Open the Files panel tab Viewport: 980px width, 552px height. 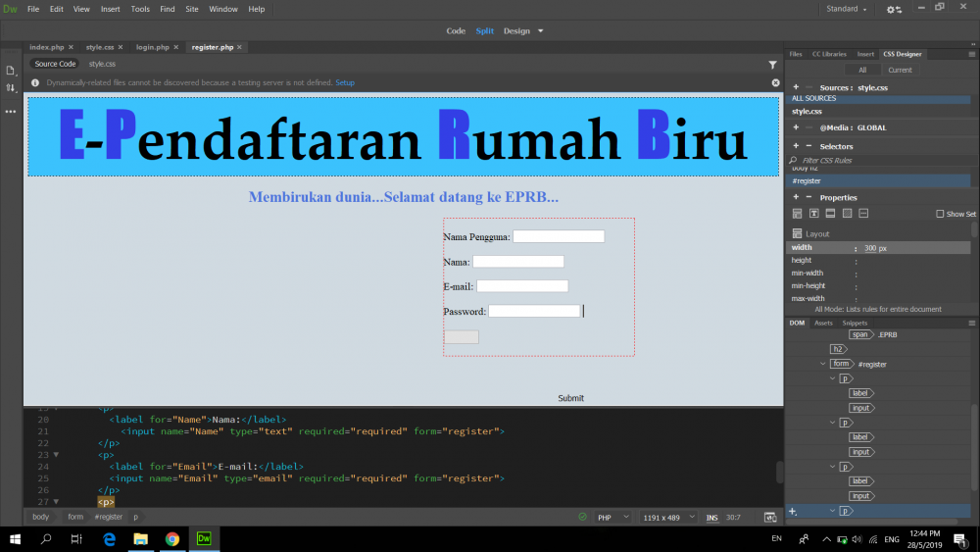point(796,54)
